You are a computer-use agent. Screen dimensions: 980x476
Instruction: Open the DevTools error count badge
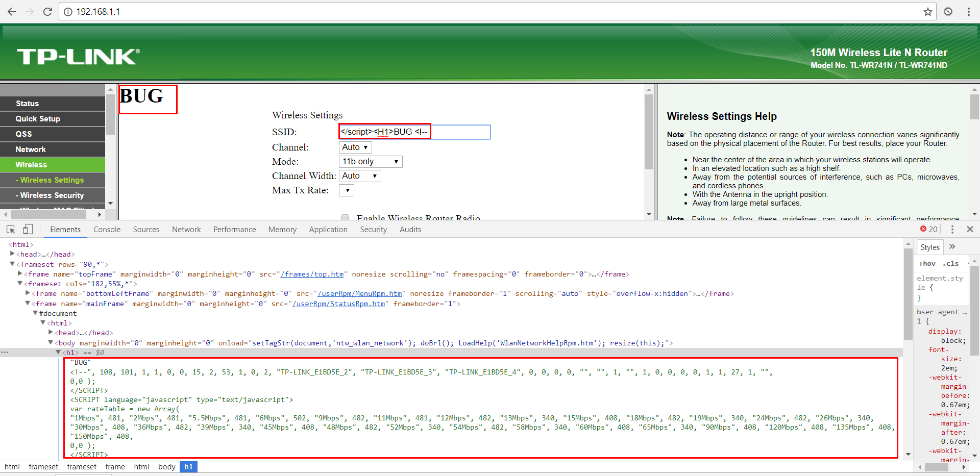(x=928, y=230)
